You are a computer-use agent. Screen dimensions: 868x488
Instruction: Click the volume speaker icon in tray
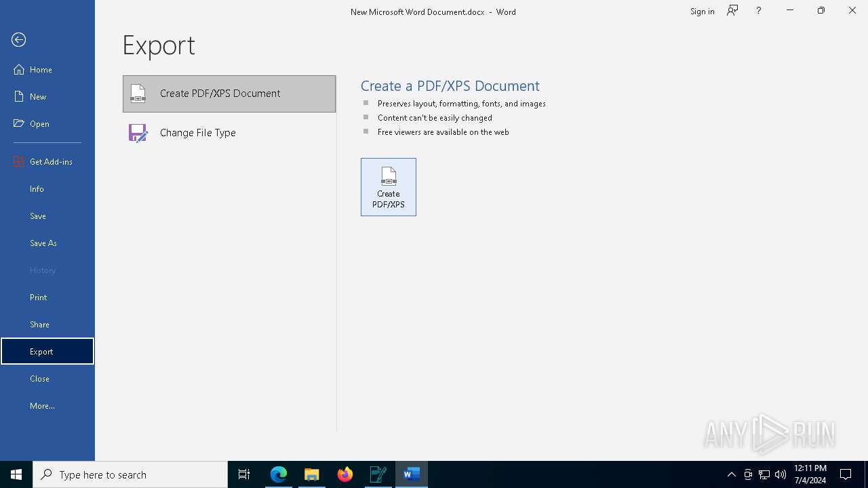(x=781, y=474)
